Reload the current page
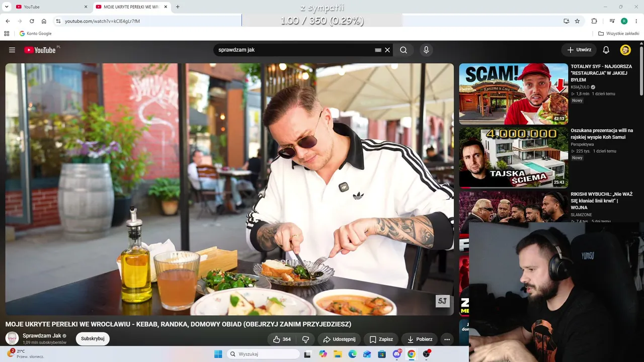 [x=32, y=21]
